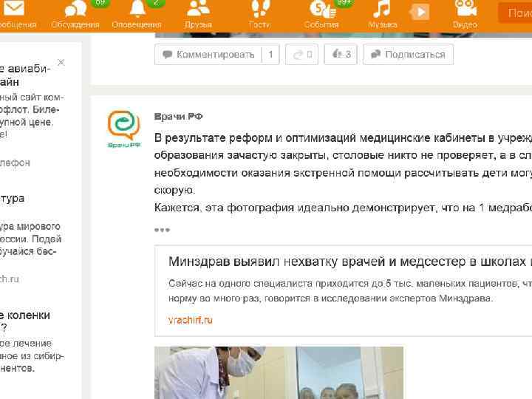Click the События 99+ badge
The width and height of the screenshot is (532, 399).
click(344, 3)
